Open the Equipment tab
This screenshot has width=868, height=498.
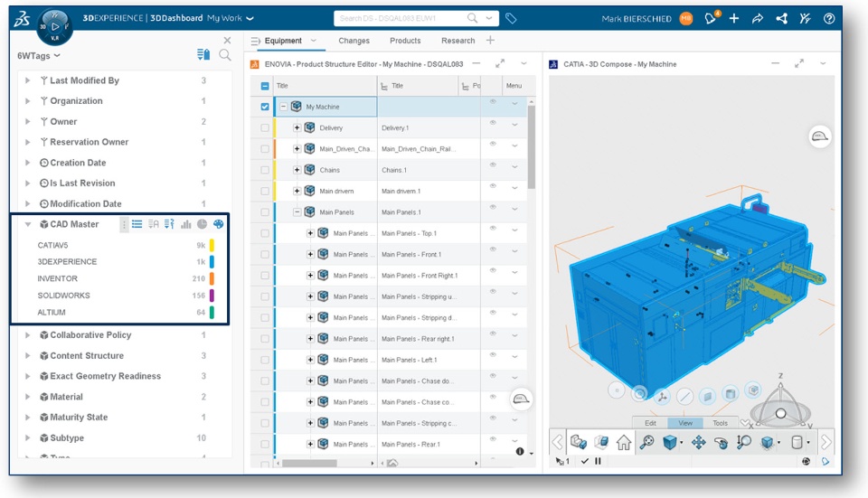[x=283, y=41]
